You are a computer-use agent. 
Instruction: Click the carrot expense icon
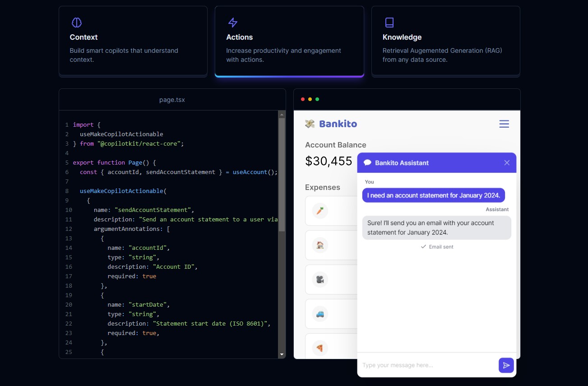click(320, 211)
